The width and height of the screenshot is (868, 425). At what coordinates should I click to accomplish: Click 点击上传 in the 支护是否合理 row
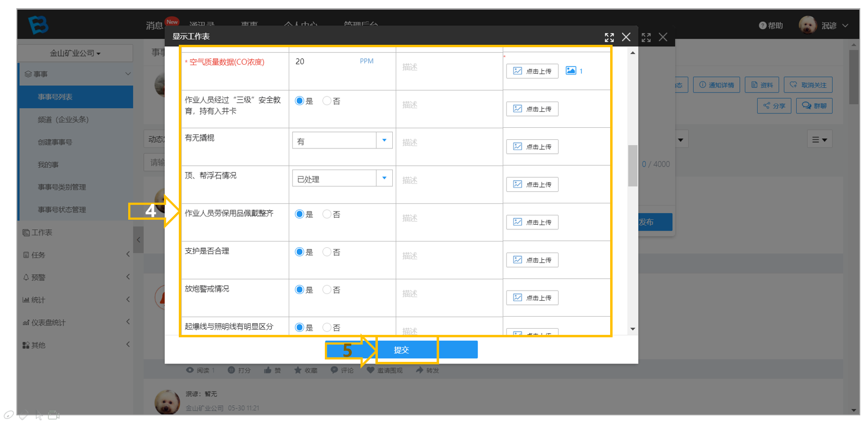532,260
